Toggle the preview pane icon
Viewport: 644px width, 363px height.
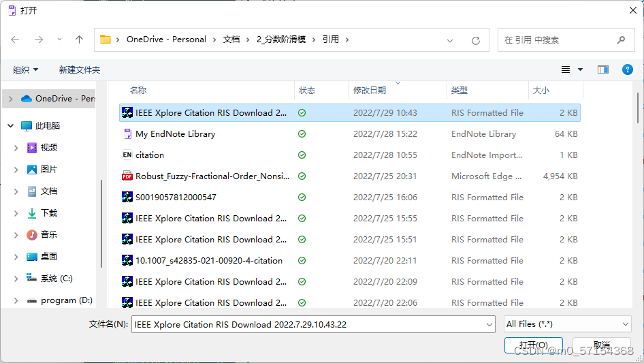[x=602, y=69]
